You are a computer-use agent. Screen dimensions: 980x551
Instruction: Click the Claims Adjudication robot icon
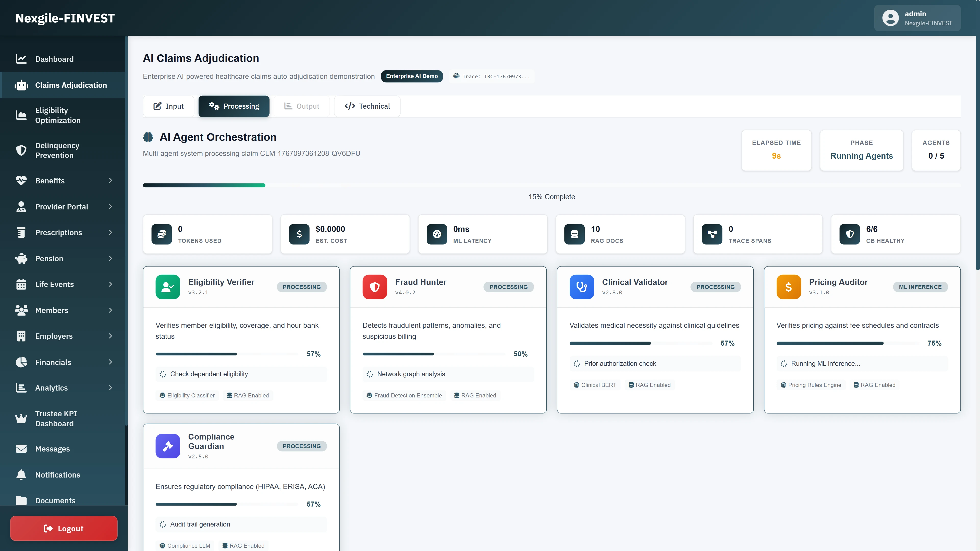click(x=21, y=85)
